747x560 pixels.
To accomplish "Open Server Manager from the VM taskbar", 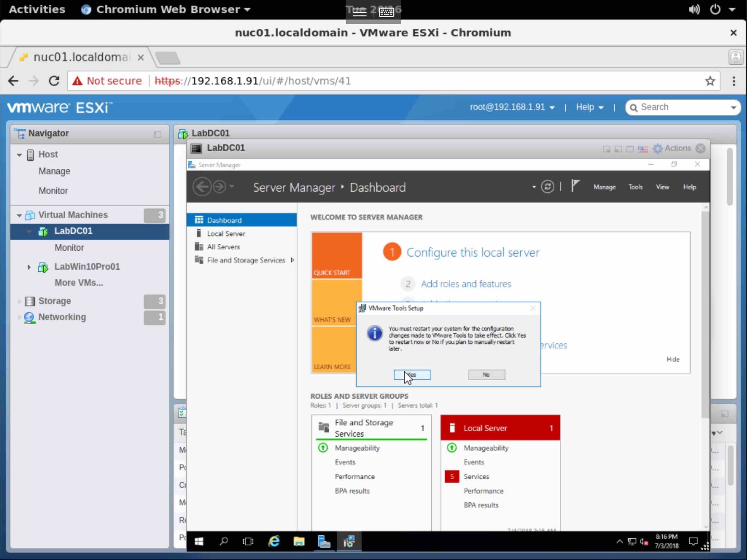I will point(324,541).
